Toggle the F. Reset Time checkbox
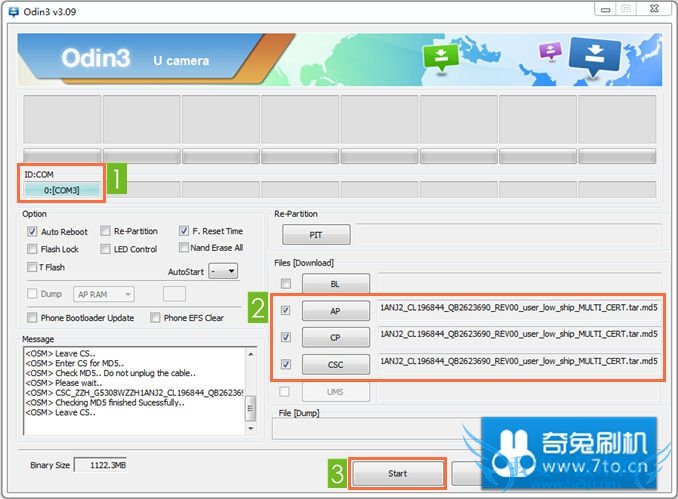Screen dimensions: 678x499 184,230
